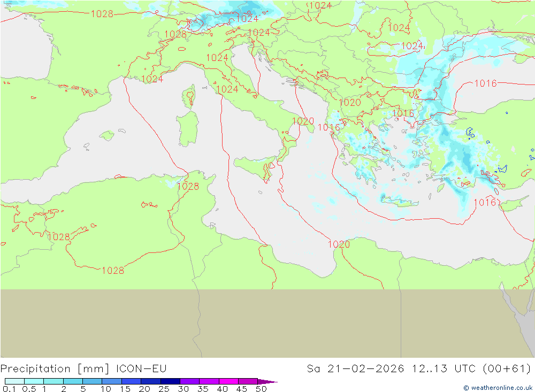This screenshot has width=535, height=392.
Task: Click the '12..13 UTC' time text
Action: click(x=444, y=369)
